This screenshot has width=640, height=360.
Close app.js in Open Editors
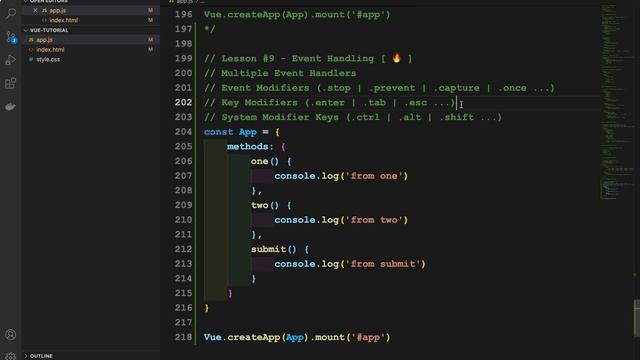35,10
